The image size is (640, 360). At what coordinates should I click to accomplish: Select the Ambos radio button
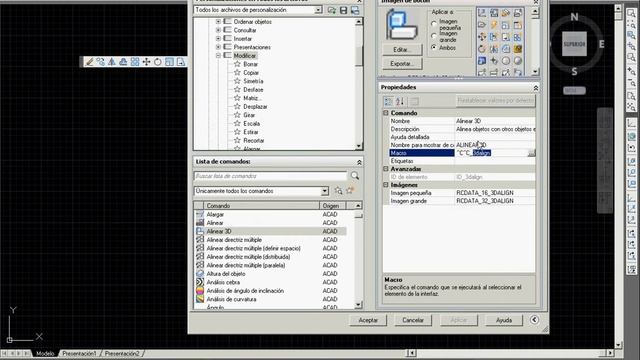click(434, 48)
